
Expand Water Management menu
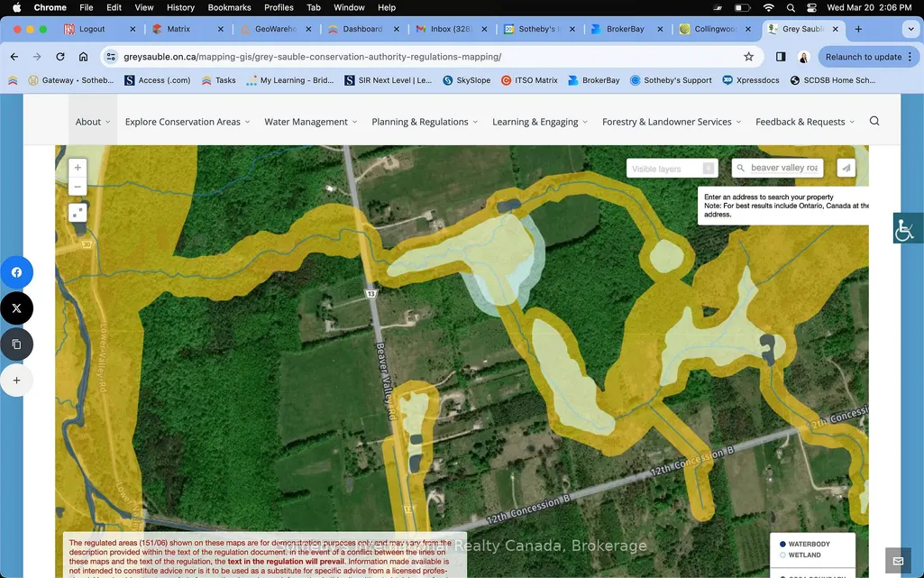tap(310, 122)
